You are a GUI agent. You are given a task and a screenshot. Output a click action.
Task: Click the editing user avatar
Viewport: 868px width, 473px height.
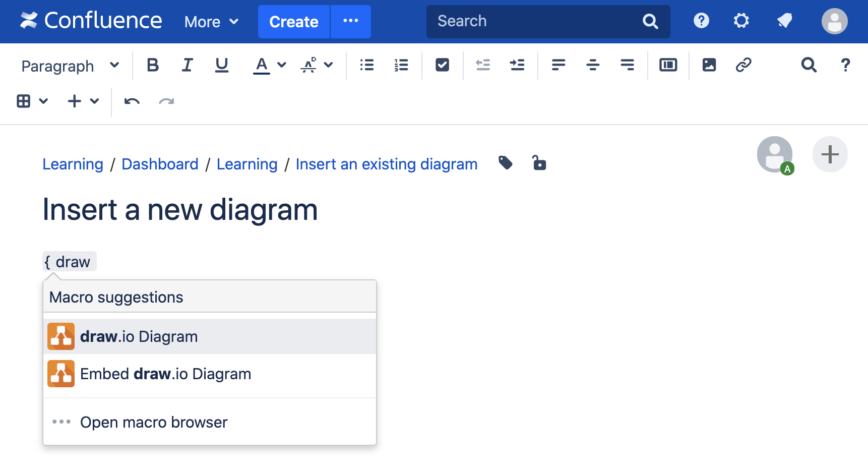tap(775, 154)
